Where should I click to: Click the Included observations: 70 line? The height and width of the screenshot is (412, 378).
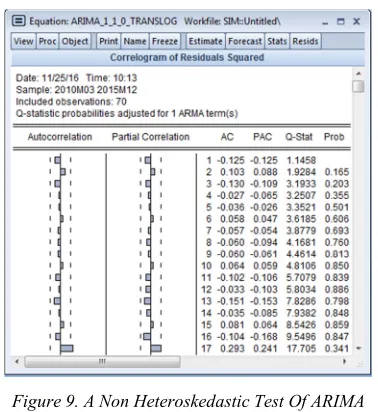pyautogui.click(x=71, y=101)
